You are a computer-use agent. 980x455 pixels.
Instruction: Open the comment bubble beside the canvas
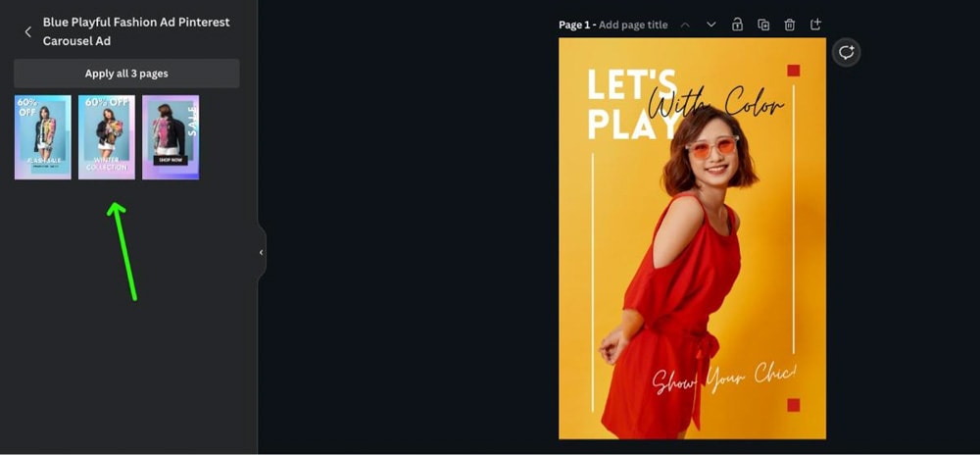point(847,53)
